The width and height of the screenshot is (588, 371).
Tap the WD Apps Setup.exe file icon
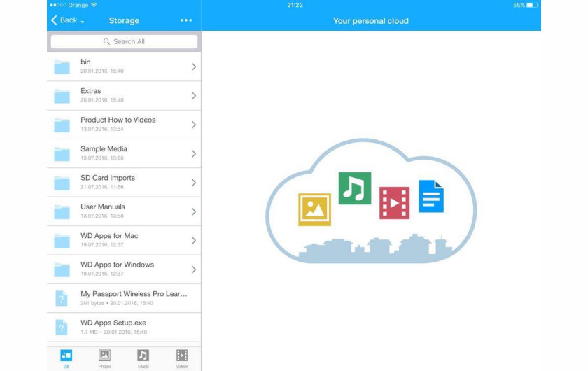coord(62,328)
